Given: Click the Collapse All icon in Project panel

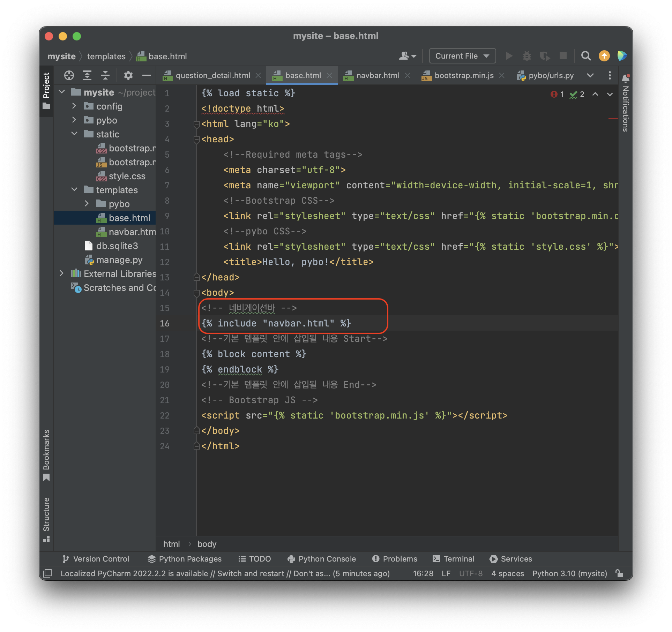Looking at the screenshot, I should click(x=105, y=75).
